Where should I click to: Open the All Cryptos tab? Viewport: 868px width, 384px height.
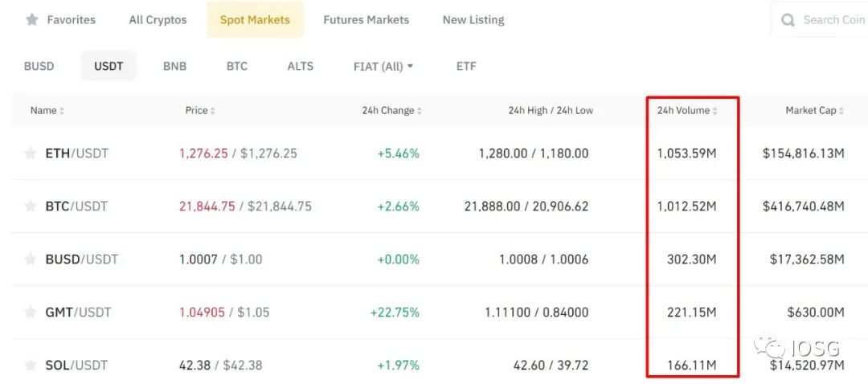(158, 19)
